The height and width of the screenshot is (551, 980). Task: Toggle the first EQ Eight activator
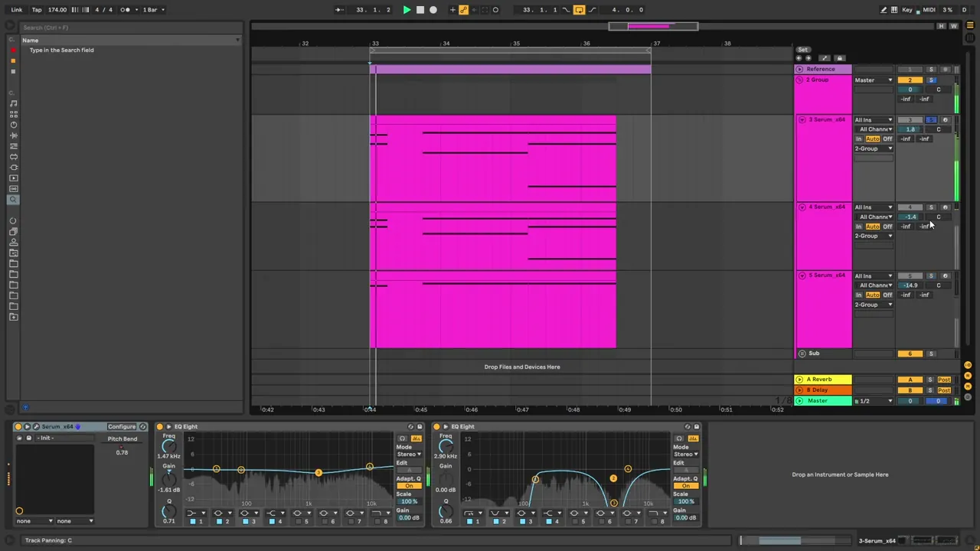(160, 427)
